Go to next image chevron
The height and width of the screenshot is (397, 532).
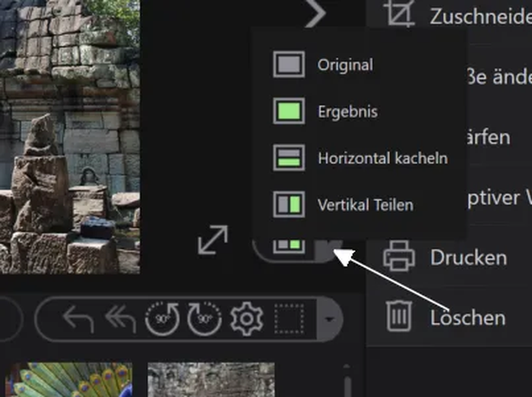coord(315,13)
